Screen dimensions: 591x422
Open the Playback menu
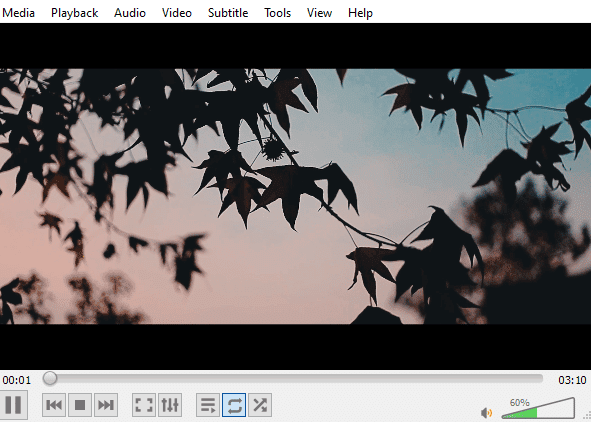75,13
